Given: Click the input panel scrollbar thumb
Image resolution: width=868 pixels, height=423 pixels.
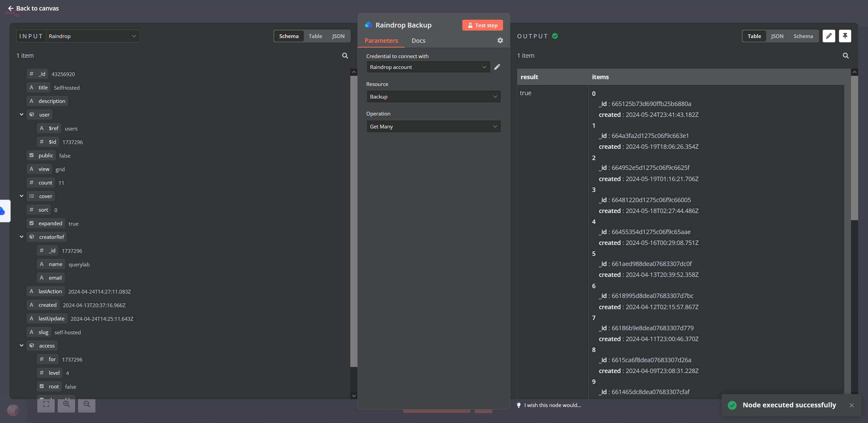Looking at the screenshot, I should point(354,221).
